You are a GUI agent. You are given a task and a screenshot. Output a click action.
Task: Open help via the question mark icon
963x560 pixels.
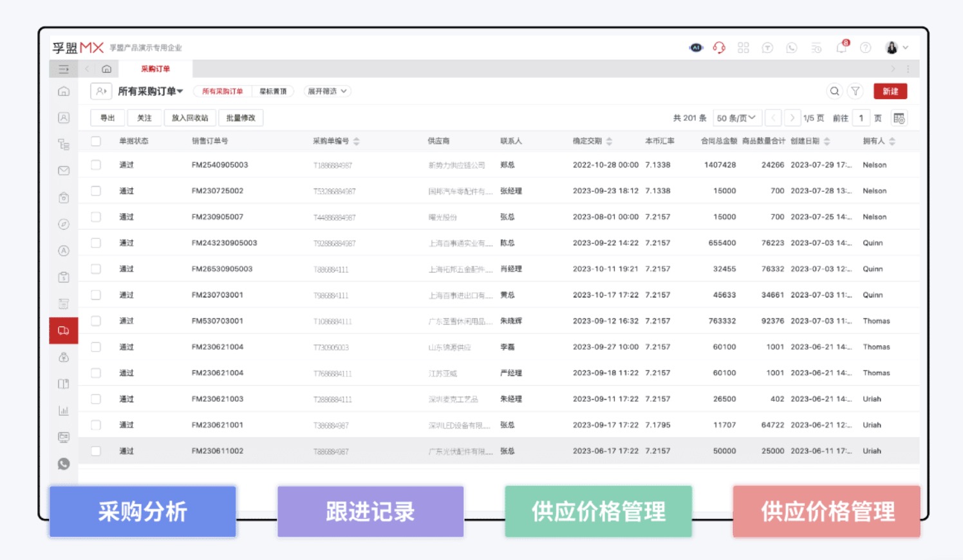coord(865,47)
